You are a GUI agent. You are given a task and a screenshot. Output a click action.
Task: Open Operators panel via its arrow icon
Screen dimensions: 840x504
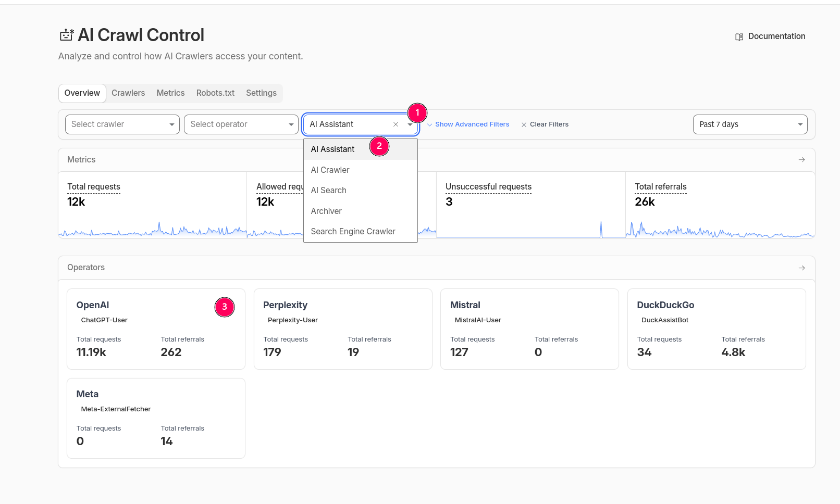point(801,268)
